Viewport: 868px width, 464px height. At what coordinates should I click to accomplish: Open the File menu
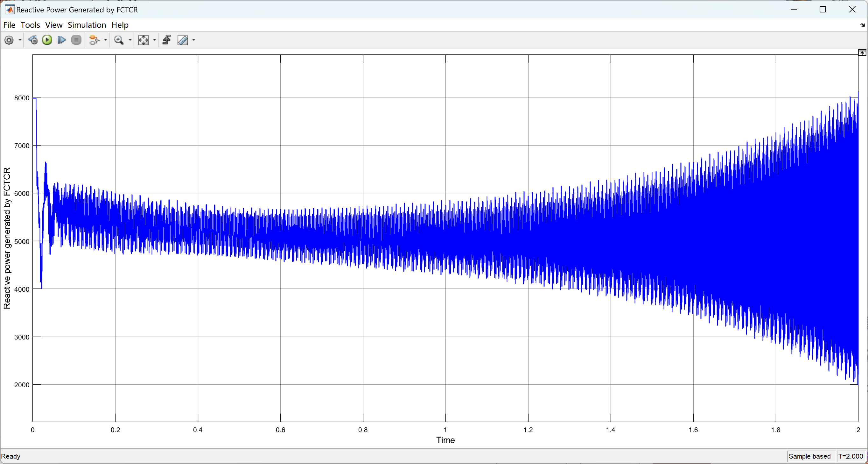pos(9,25)
